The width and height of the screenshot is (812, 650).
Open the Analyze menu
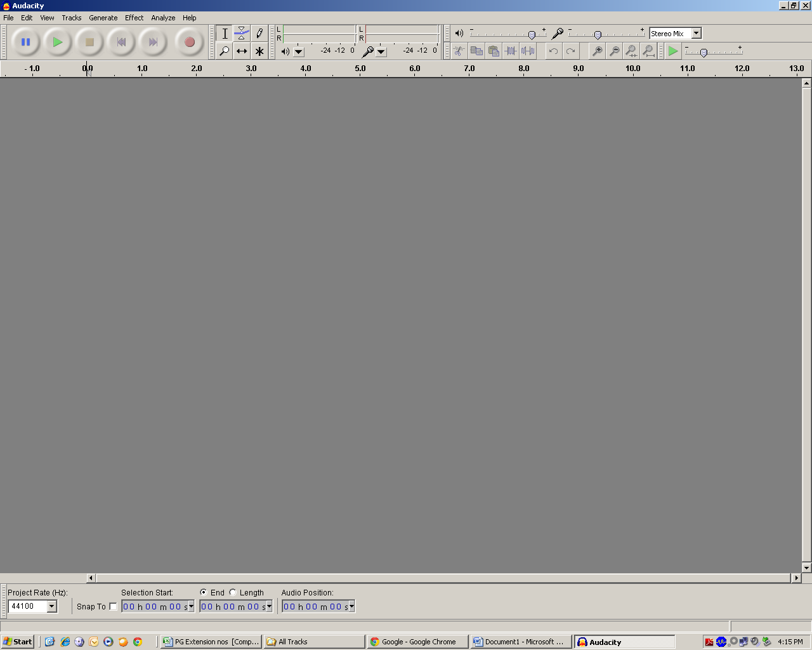pyautogui.click(x=163, y=18)
